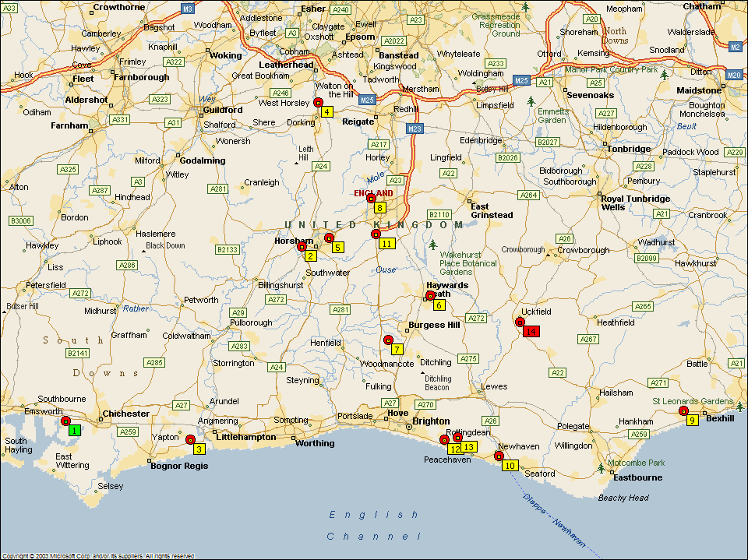Click map marker 9 near Bexhill
This screenshot has height=560, width=748.
(x=692, y=420)
